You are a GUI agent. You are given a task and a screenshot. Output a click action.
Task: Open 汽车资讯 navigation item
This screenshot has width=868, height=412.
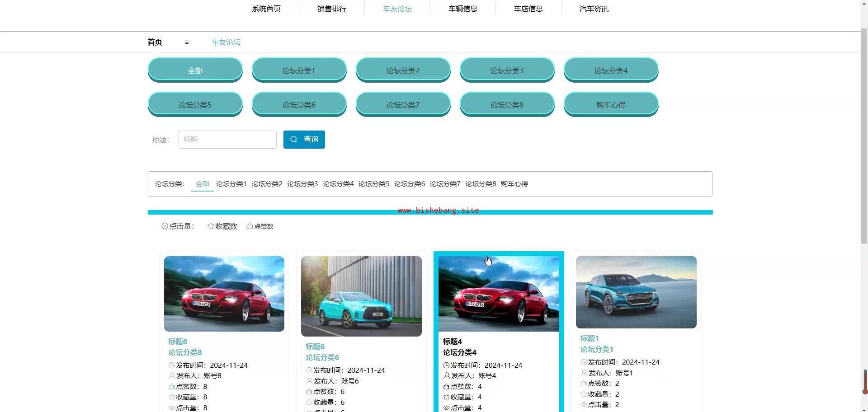[x=594, y=9]
